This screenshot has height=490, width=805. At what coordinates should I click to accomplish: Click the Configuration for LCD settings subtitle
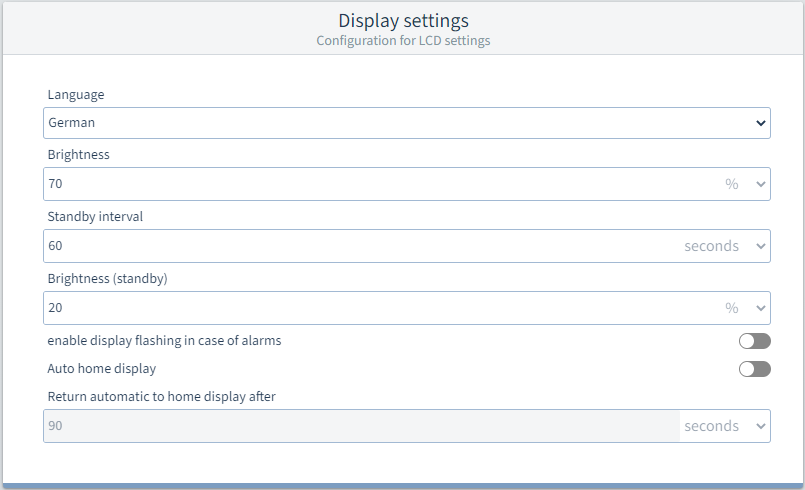click(404, 41)
